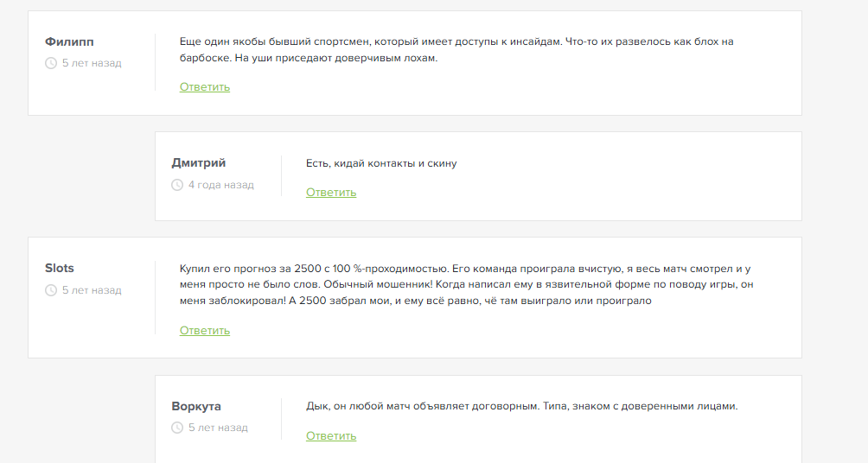Click the clock icon under Воркута
This screenshot has width=868, height=463.
[177, 428]
